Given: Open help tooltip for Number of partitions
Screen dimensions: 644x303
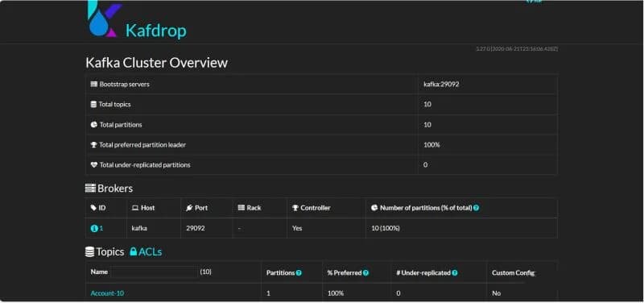Looking at the screenshot, I should coord(476,208).
